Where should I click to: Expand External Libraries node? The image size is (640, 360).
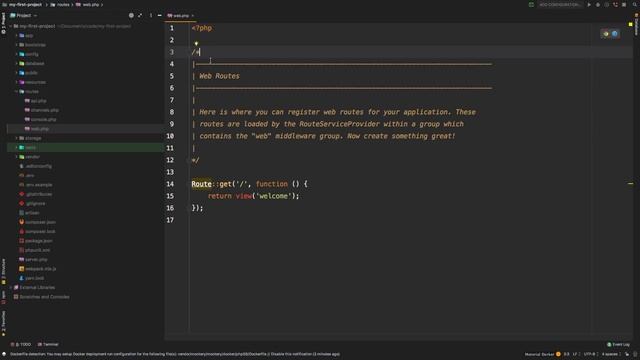click(x=11, y=287)
